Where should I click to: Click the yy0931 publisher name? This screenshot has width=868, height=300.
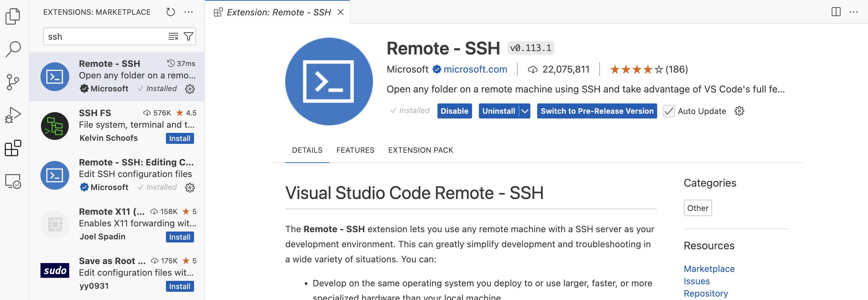[x=94, y=286]
